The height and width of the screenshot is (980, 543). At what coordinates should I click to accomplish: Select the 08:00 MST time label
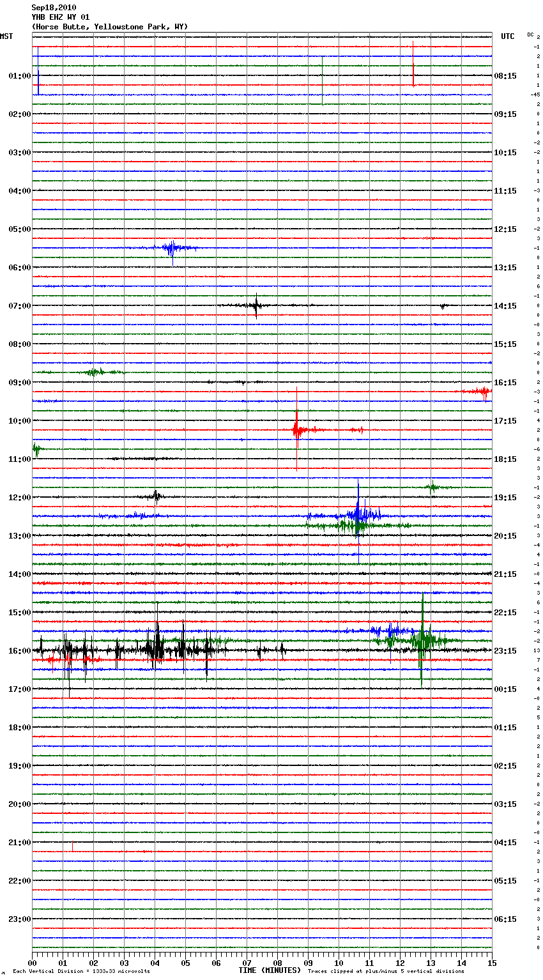[19, 344]
